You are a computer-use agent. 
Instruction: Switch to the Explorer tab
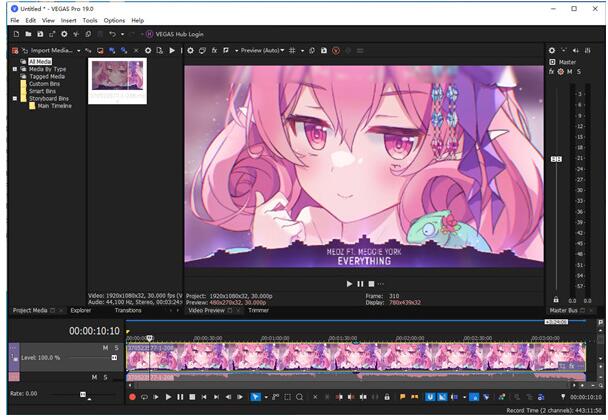click(x=81, y=310)
